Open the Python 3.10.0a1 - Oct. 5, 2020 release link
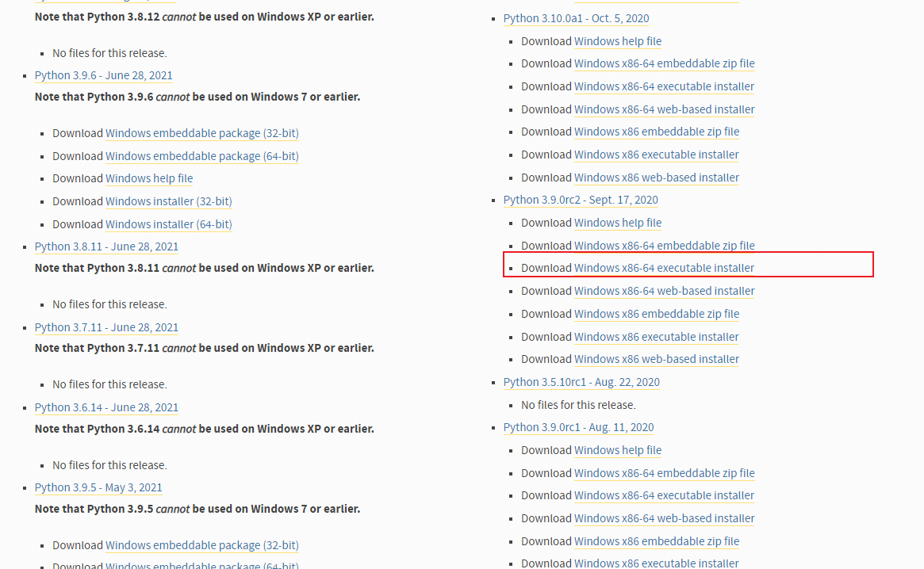The height and width of the screenshot is (569, 924). click(577, 18)
